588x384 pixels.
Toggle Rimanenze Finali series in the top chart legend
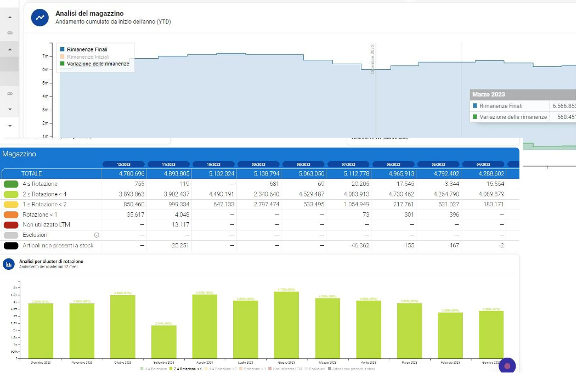pyautogui.click(x=83, y=49)
